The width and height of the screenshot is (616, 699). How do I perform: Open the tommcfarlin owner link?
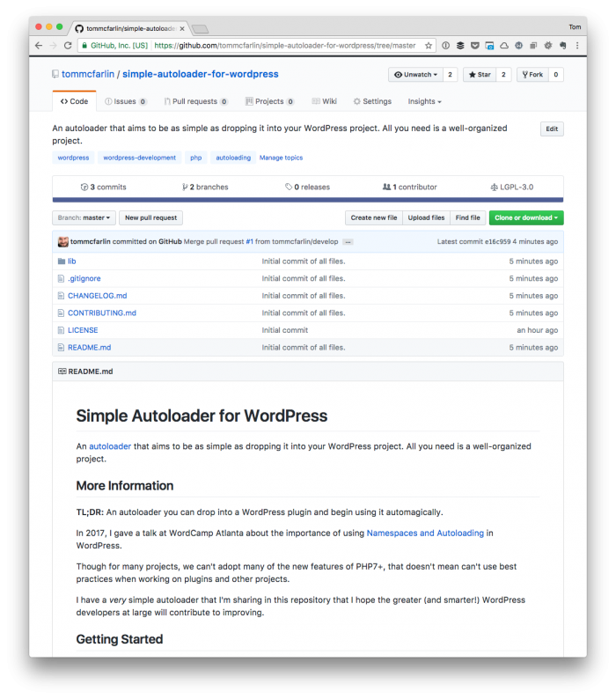[88, 74]
